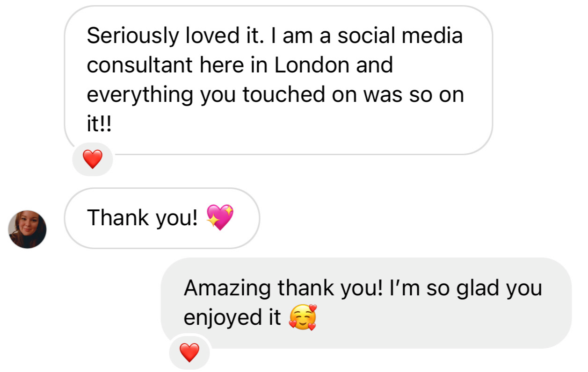Select the gray "Amazing thank you!" reply bubble
The width and height of the screenshot is (588, 372).
(366, 303)
